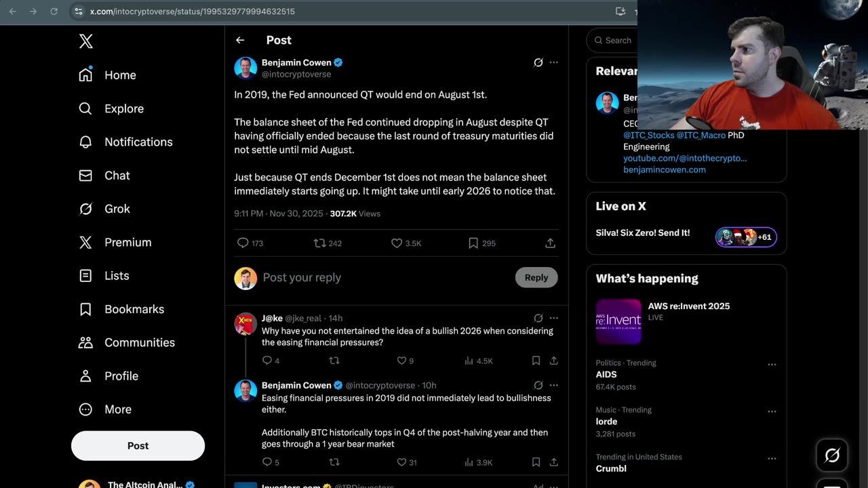Viewport: 868px width, 488px height.
Task: Repost J@ke's reply
Action: click(x=334, y=361)
